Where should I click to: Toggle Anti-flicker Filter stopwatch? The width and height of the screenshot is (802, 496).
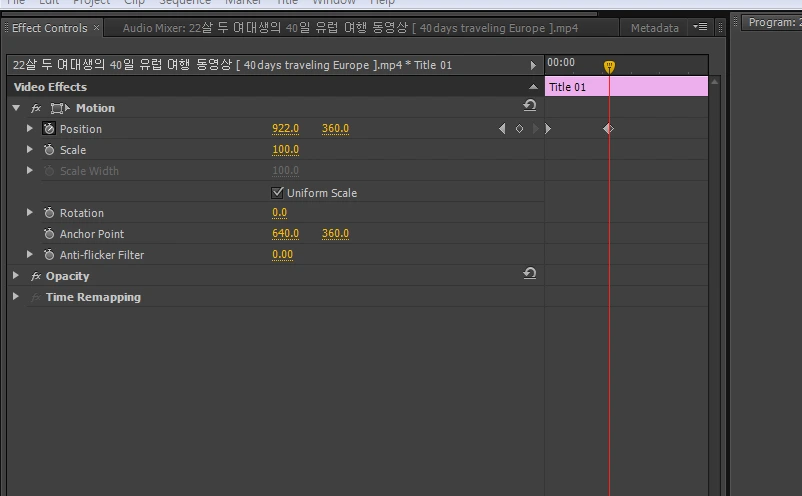click(x=49, y=255)
